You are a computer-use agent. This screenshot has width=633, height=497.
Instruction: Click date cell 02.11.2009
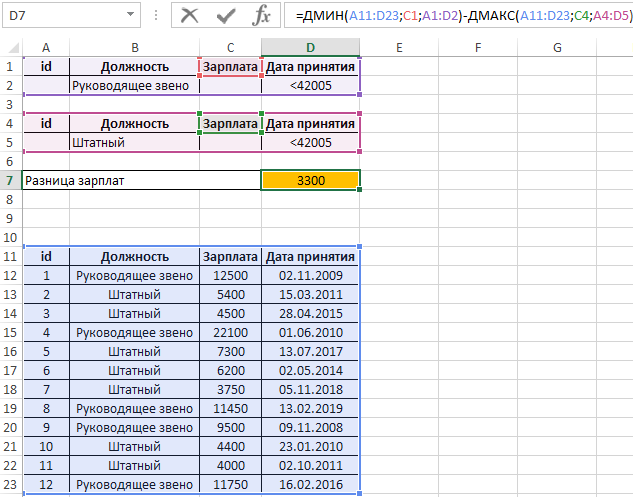(x=310, y=276)
